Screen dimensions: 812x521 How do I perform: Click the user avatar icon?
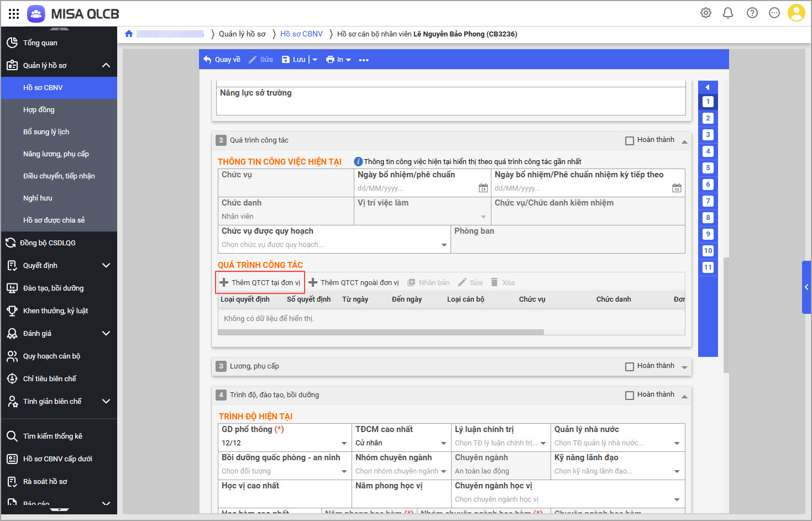click(x=796, y=13)
